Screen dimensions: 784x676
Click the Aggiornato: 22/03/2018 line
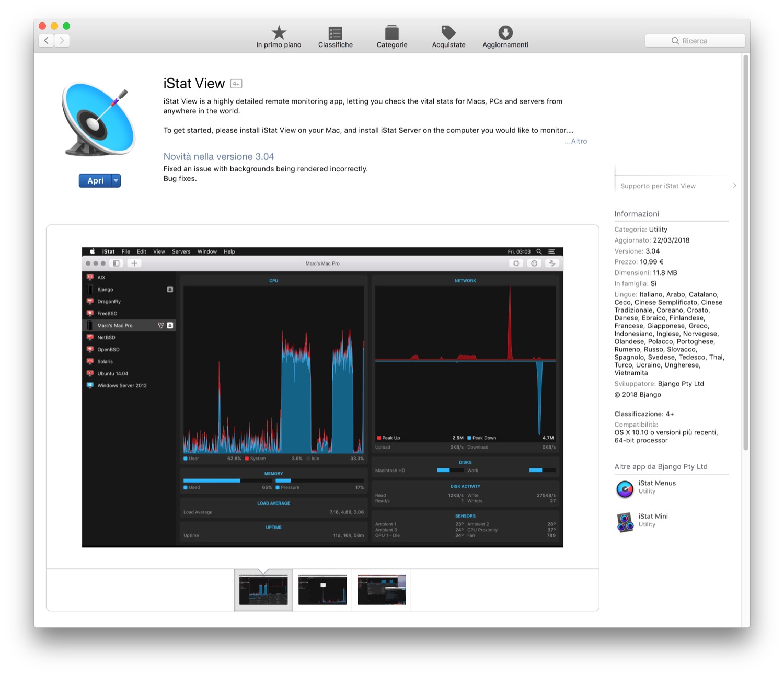(x=652, y=240)
